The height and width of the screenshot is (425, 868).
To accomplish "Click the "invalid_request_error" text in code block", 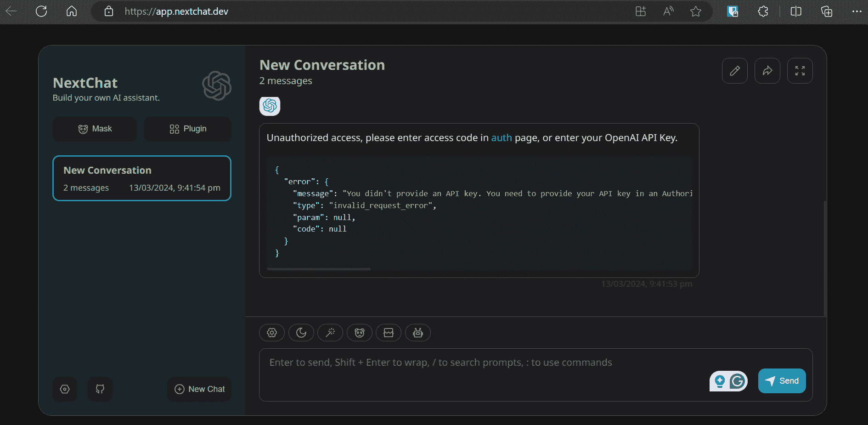I will click(380, 205).
